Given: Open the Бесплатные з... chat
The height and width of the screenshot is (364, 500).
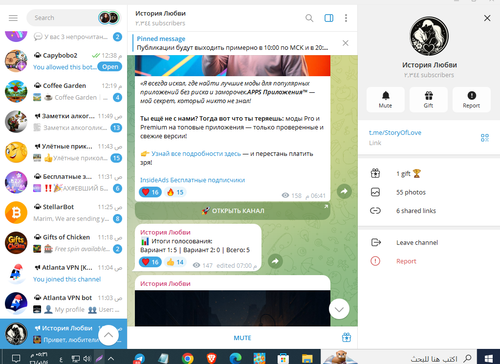Looking at the screenshot, I should (63, 182).
